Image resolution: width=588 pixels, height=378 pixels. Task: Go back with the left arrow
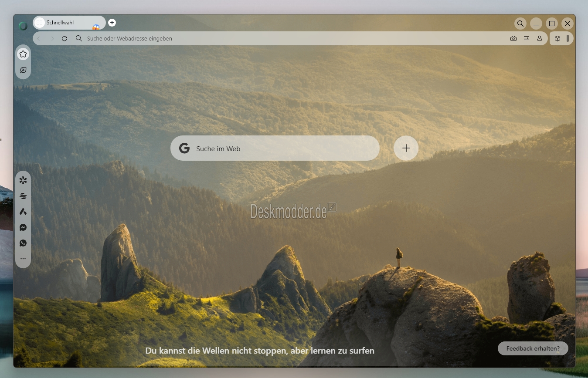pyautogui.click(x=38, y=39)
